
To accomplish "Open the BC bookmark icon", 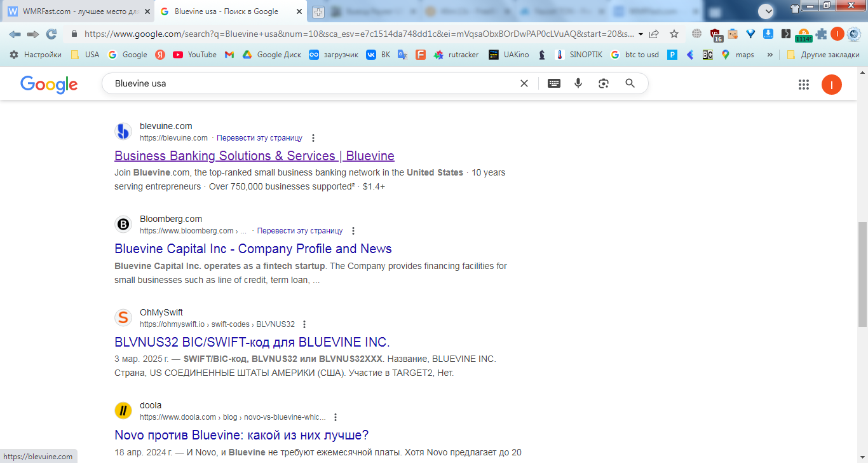I will pyautogui.click(x=707, y=55).
